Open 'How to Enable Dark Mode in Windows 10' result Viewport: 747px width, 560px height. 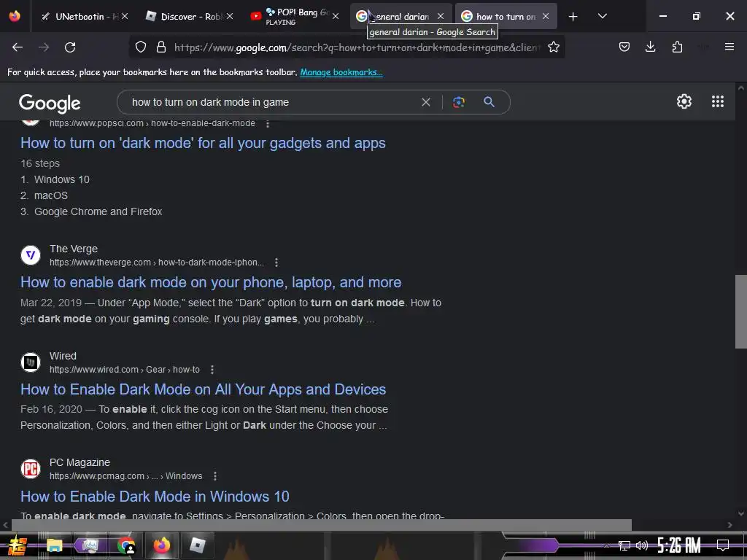pyautogui.click(x=155, y=497)
